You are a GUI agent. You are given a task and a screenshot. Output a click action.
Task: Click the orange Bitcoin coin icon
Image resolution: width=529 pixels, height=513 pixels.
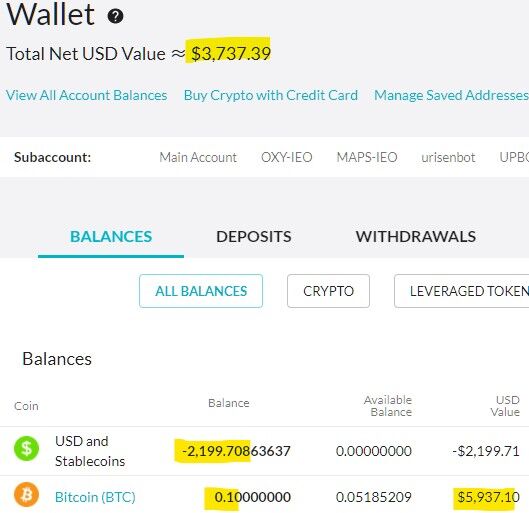(x=26, y=495)
